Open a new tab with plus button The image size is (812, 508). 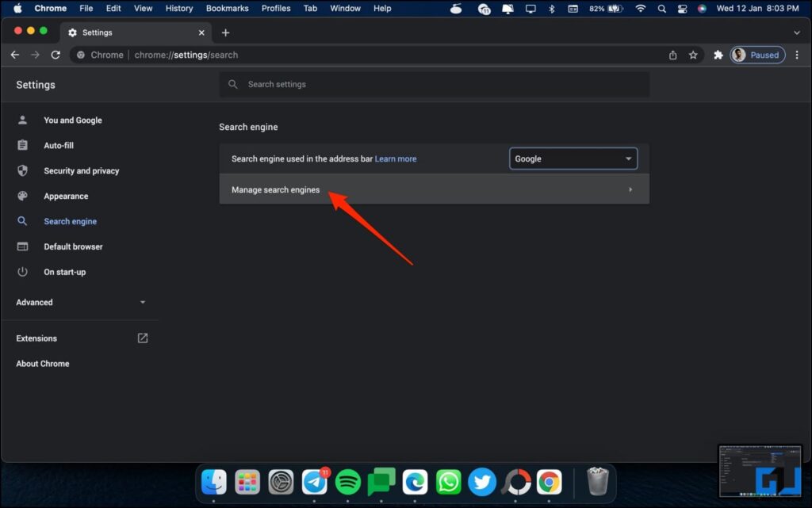(225, 32)
